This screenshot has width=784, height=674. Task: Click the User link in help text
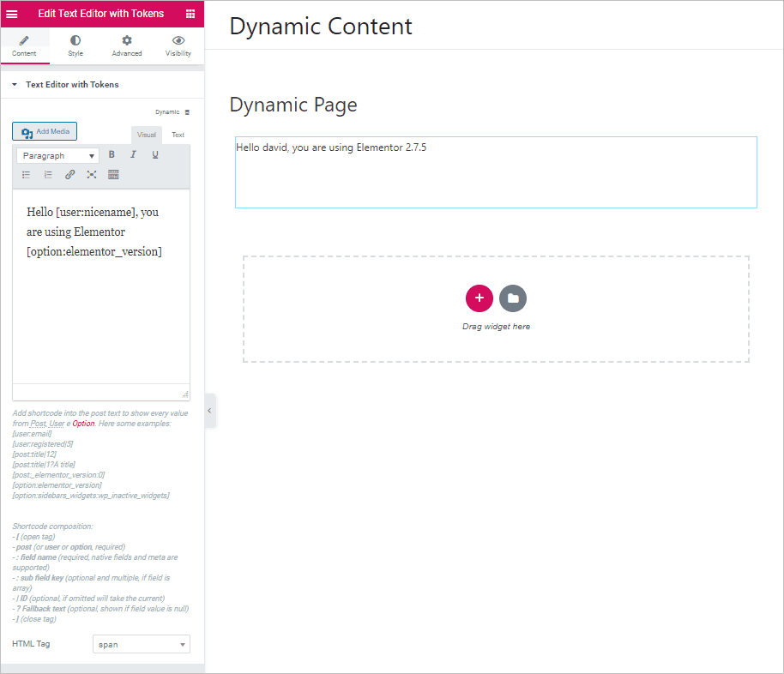[57, 424]
